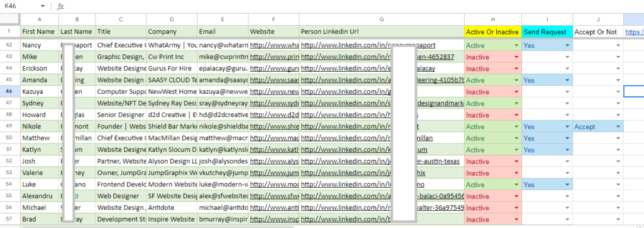Open the website link in row 57
Image resolution: width=644 pixels, height=228 pixels.
(274, 220)
